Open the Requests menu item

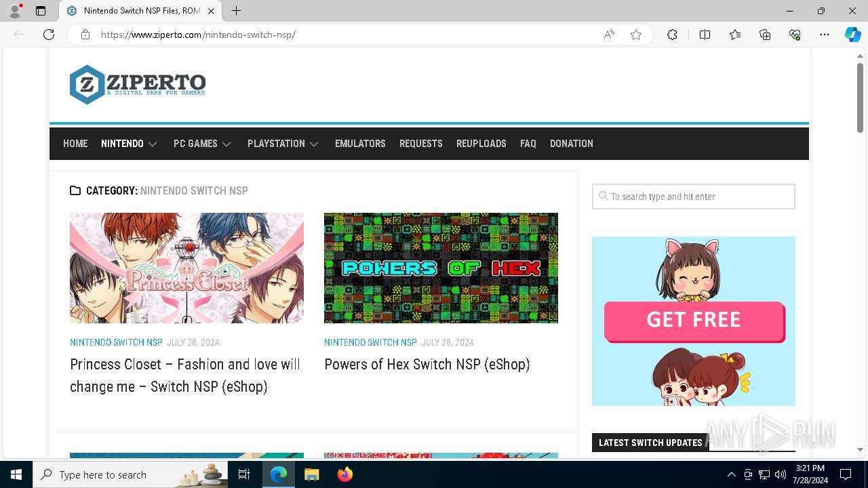(x=420, y=144)
